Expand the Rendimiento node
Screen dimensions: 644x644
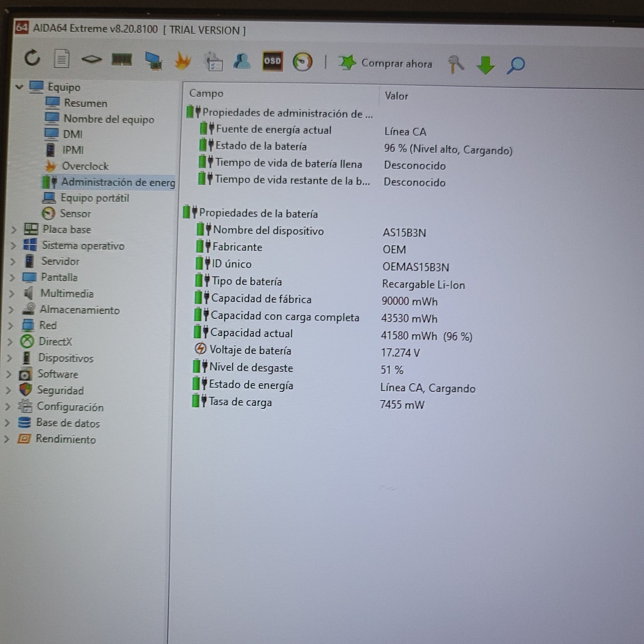(x=6, y=439)
